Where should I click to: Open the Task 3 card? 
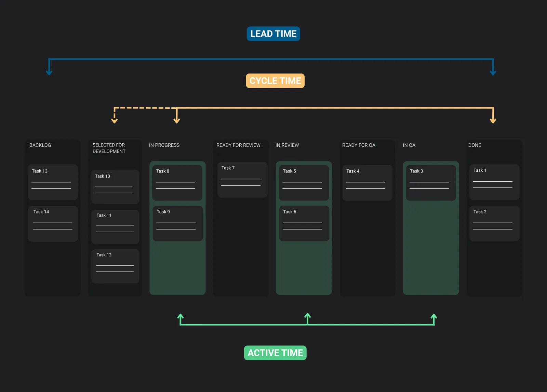tap(431, 183)
